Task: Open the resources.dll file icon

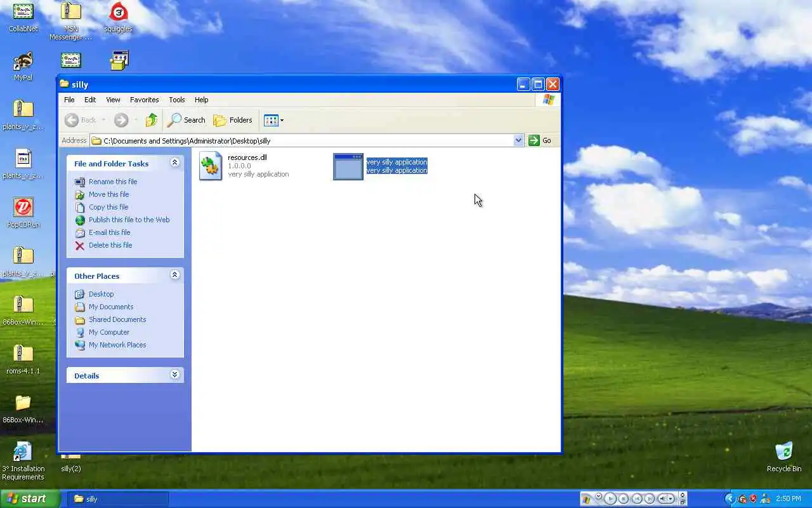Action: click(211, 166)
